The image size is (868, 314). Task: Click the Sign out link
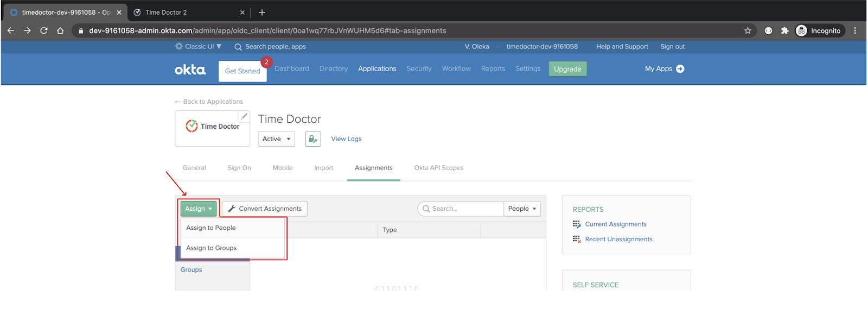[x=673, y=47]
